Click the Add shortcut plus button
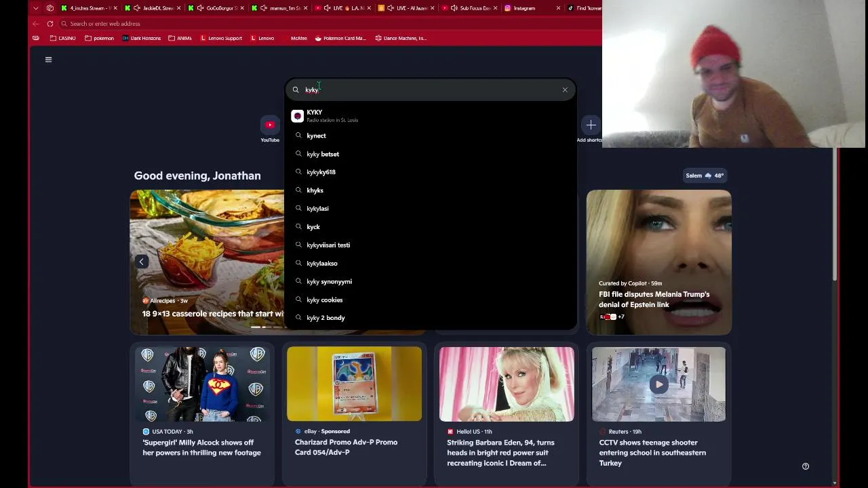The height and width of the screenshot is (488, 868). [x=591, y=125]
